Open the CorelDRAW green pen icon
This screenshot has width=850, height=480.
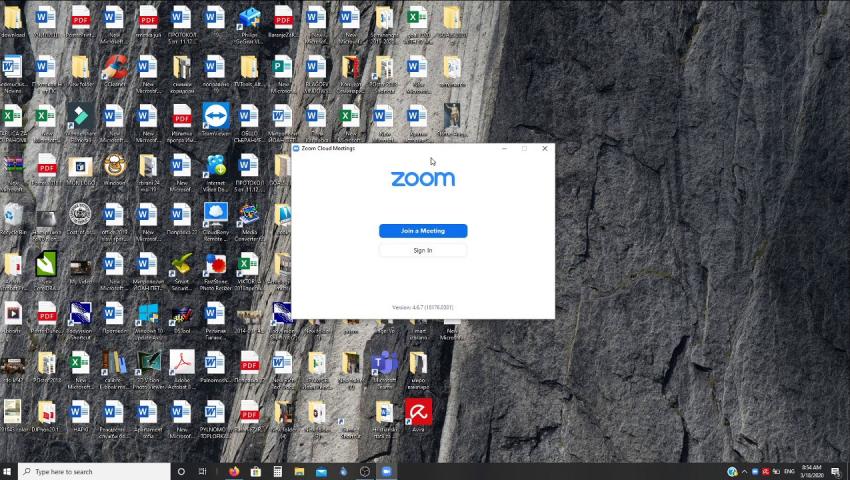click(x=47, y=270)
